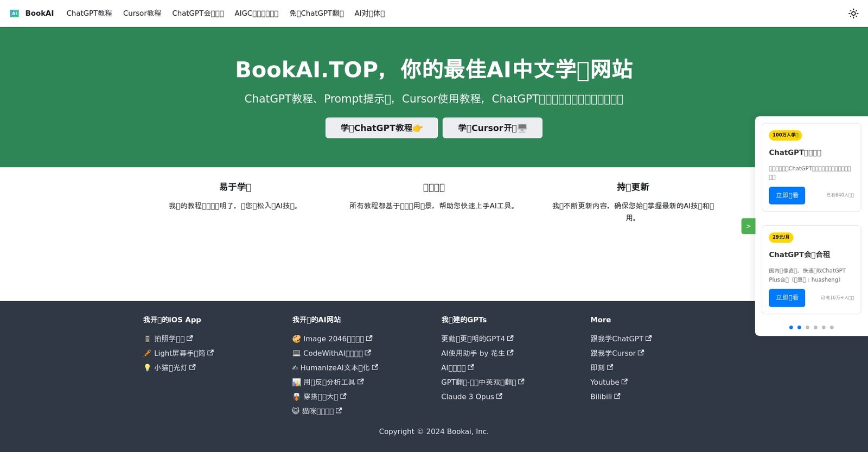Select the ChatGPT会 membership nav item
Screen dimensions: 868x452
pos(198,13)
